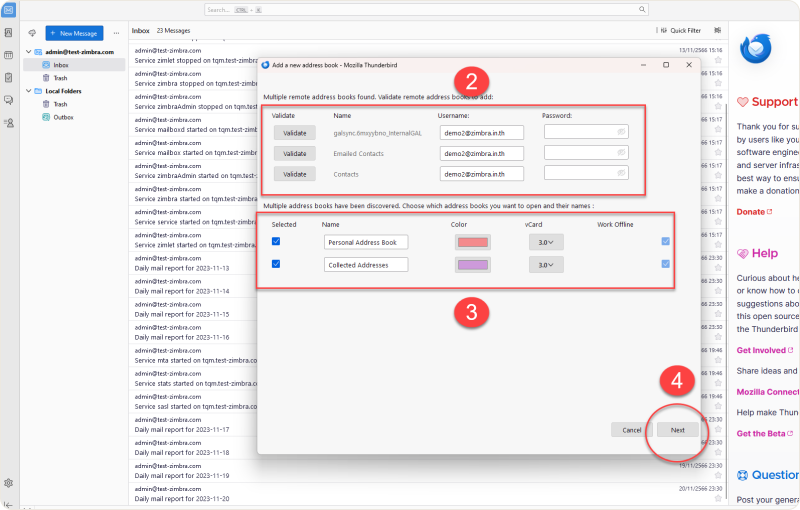
Task: Open the Address Book space icon
Action: coord(9,33)
